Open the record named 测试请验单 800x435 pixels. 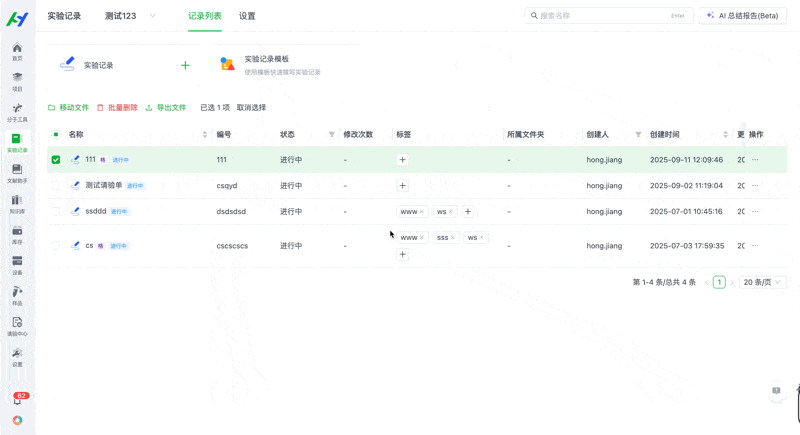point(104,185)
